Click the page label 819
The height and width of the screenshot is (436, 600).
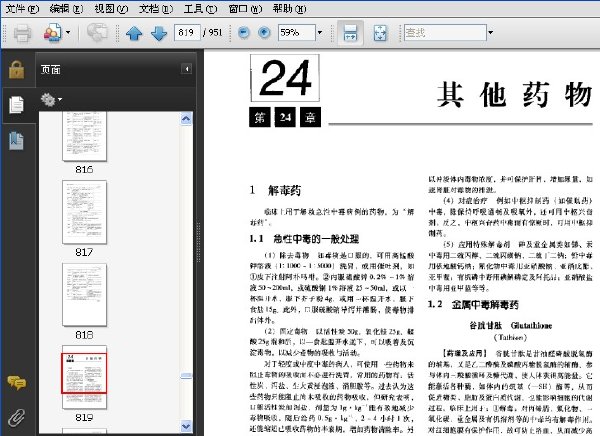[84, 417]
